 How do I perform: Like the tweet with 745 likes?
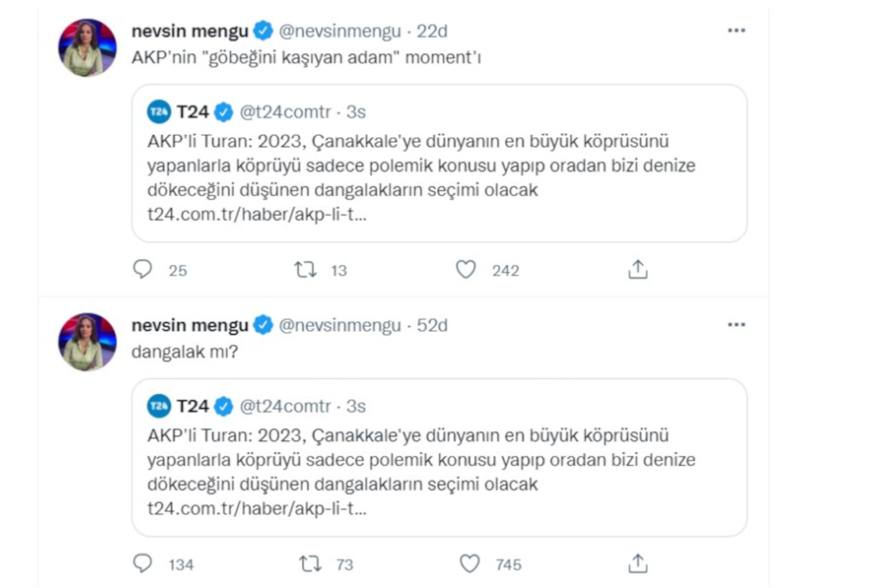coord(470,564)
